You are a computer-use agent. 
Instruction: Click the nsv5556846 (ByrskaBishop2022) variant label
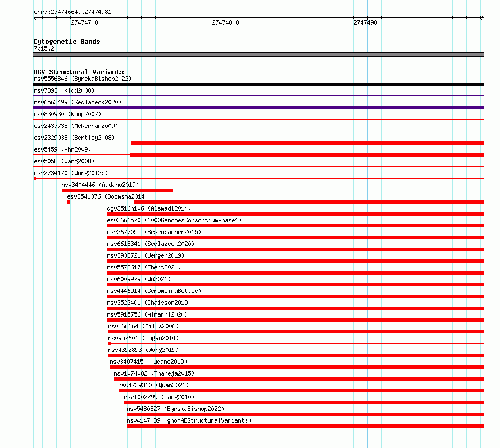(83, 79)
